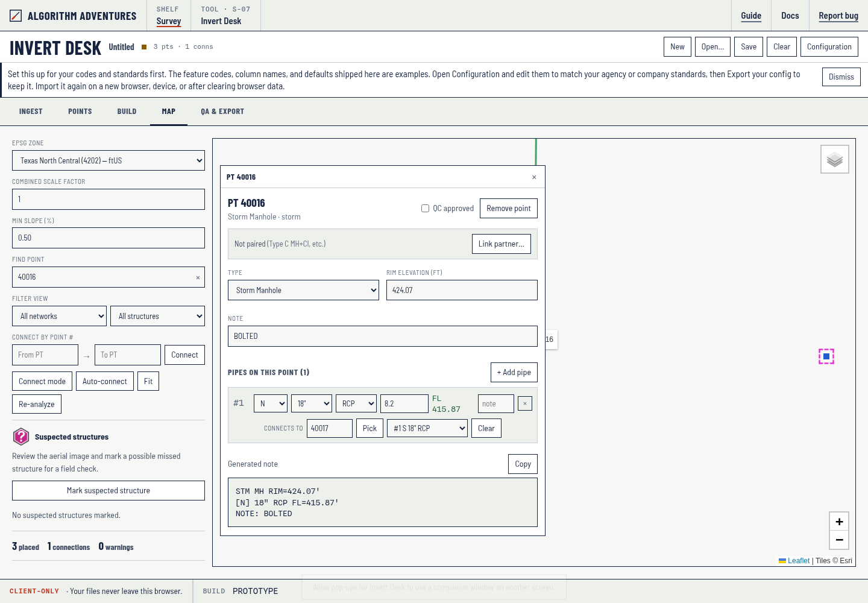868x603 pixels.
Task: Click the Pick button for connection
Action: pyautogui.click(x=370, y=428)
